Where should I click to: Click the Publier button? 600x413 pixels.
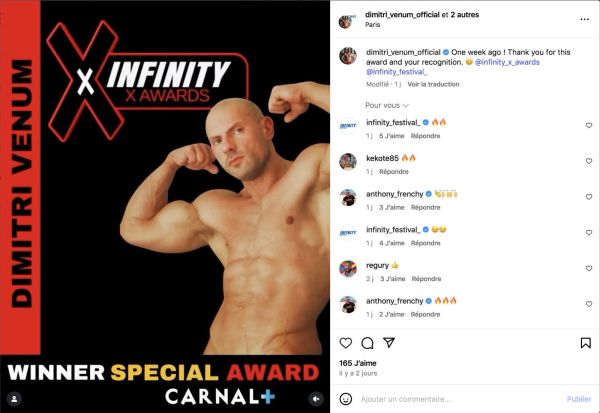click(579, 399)
